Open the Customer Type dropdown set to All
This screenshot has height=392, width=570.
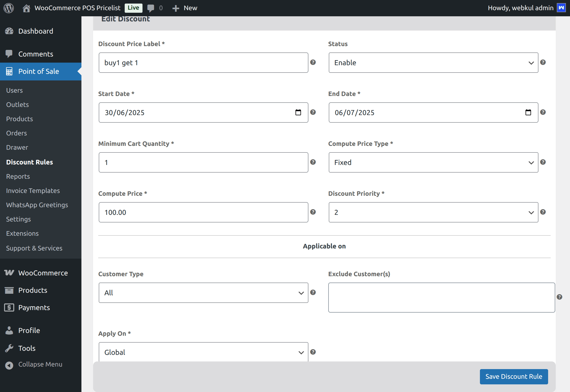pos(203,292)
